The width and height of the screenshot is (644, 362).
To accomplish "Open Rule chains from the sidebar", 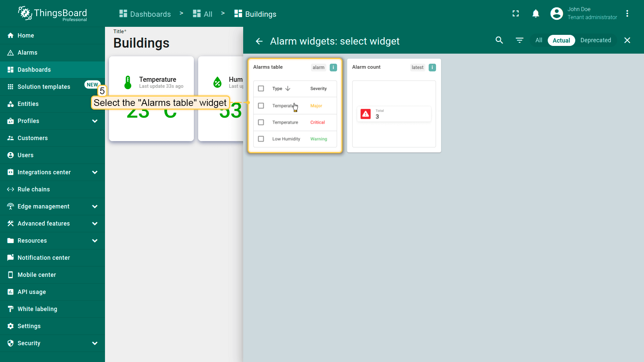I will click(x=34, y=189).
